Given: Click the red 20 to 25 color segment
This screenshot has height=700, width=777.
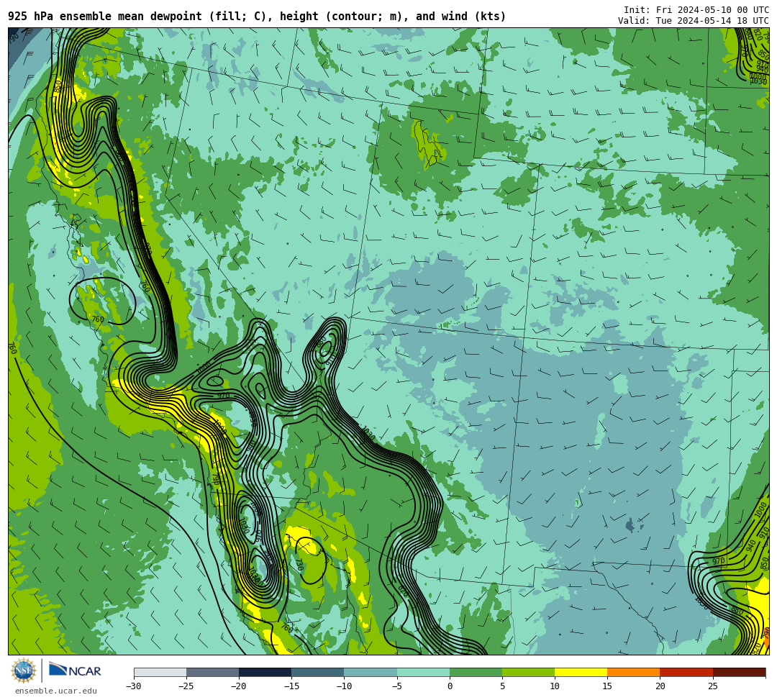Looking at the screenshot, I should click(x=686, y=672).
